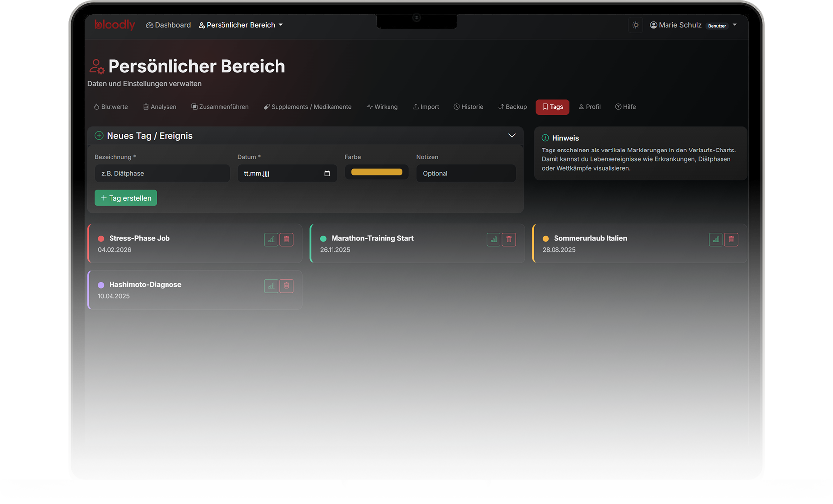Collapse the Neues Tag / Ereignis panel

pyautogui.click(x=512, y=136)
